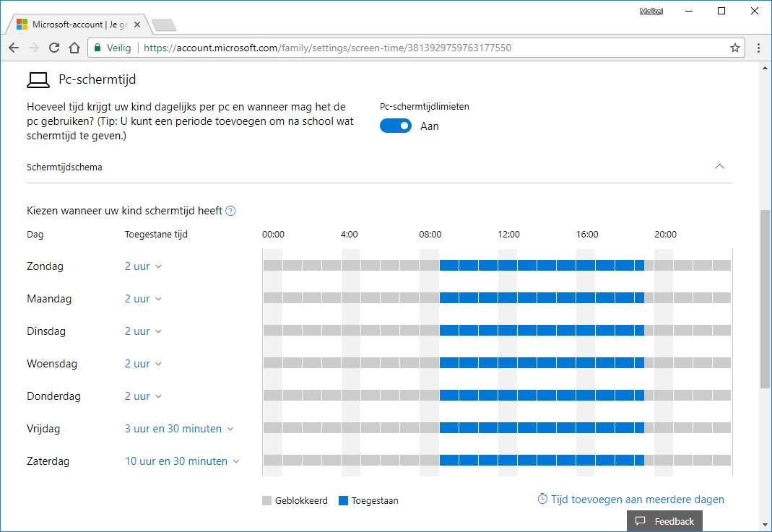The image size is (772, 532).
Task: Turn off Pc-schermtijdlimieten switch
Action: click(395, 126)
